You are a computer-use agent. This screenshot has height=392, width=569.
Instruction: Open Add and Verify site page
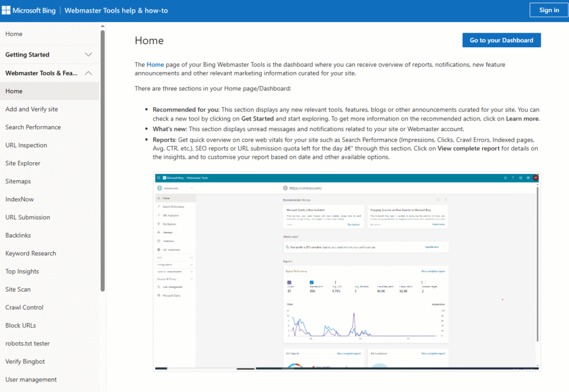(32, 109)
